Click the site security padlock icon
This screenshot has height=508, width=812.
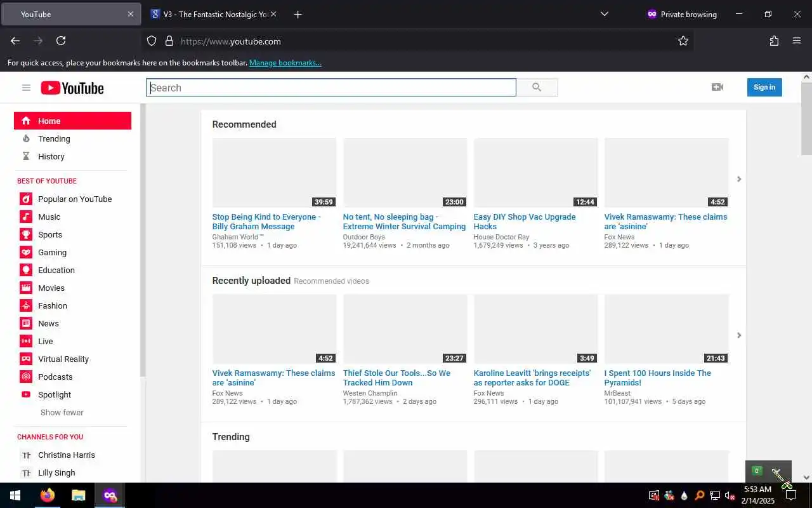[x=169, y=41]
